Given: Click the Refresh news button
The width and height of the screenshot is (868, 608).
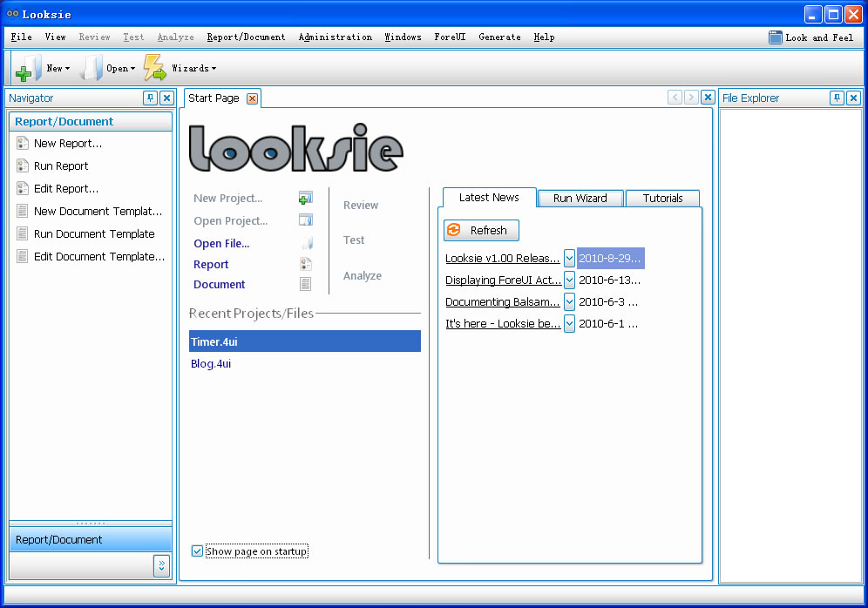Looking at the screenshot, I should click(481, 231).
